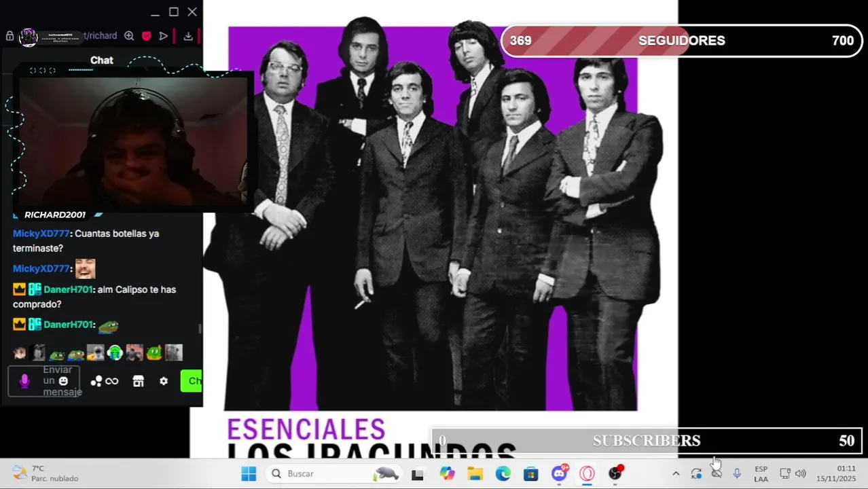Screen dimensions: 868x489
Task: Open the Windows Start menu
Action: pos(249,474)
